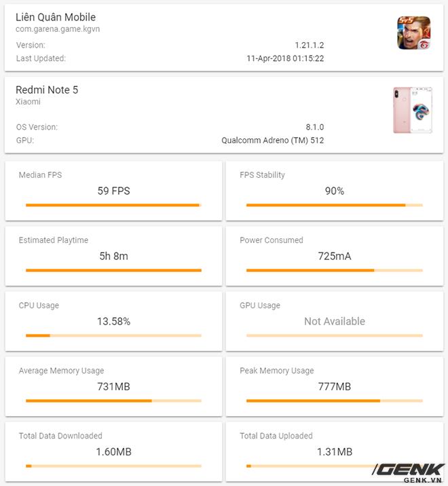The image size is (448, 486).
Task: Click the Liên Quân Mobile game icon
Action: [414, 33]
